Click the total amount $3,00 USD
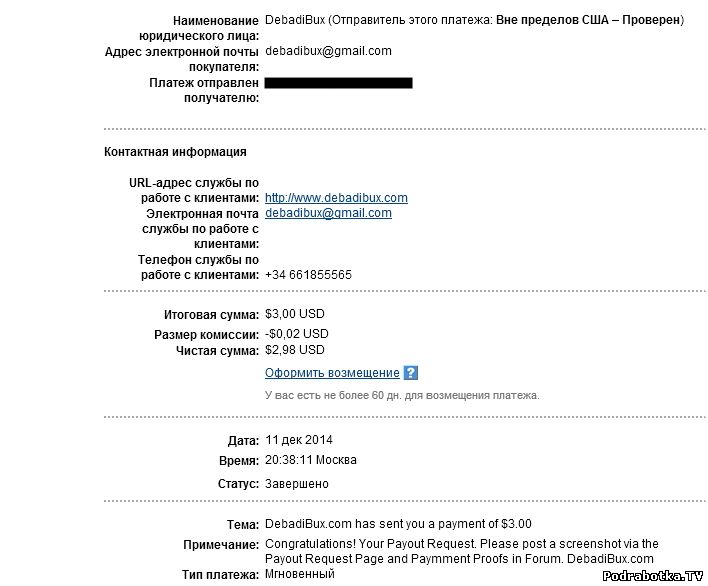 (295, 314)
